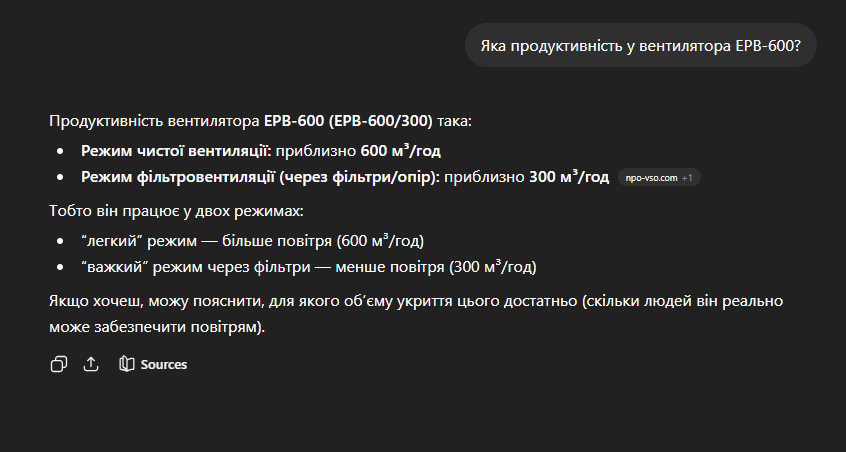
Task: Click the bold ЕРВ-600 (ЕРВ-600/300) heading text
Action: point(348,121)
